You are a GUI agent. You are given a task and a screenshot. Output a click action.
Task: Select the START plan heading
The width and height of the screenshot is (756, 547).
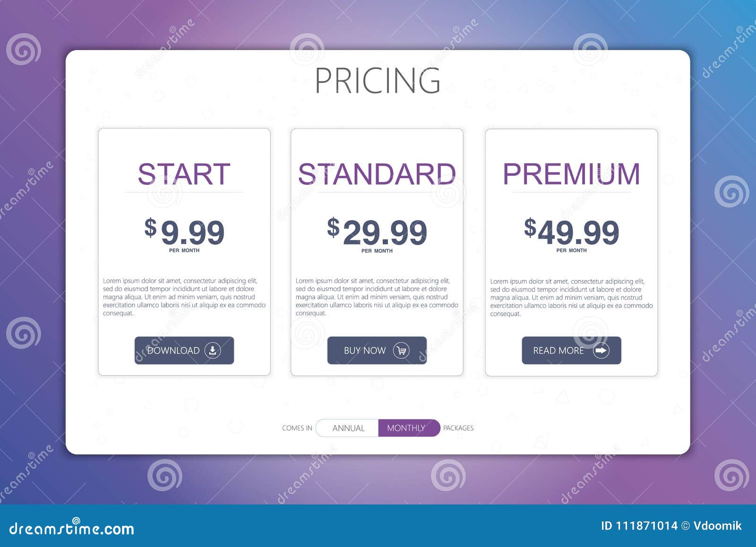184,174
